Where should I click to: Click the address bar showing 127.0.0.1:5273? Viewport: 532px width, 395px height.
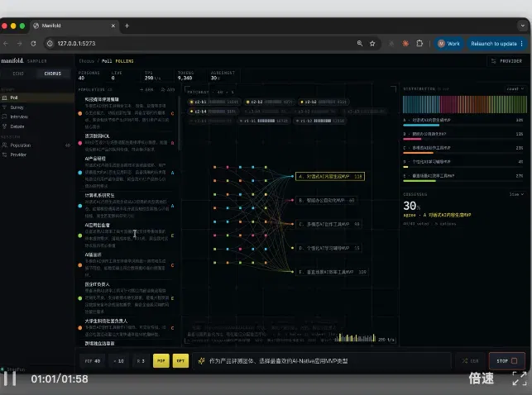coord(212,43)
